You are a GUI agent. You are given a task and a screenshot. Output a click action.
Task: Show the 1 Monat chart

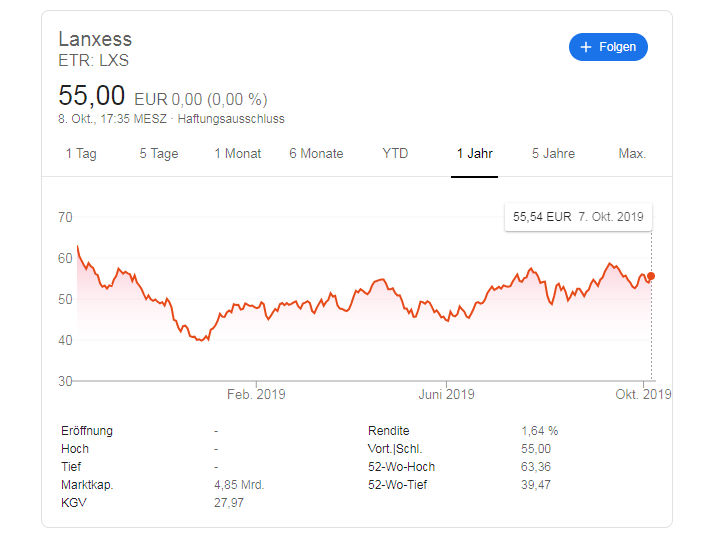238,154
